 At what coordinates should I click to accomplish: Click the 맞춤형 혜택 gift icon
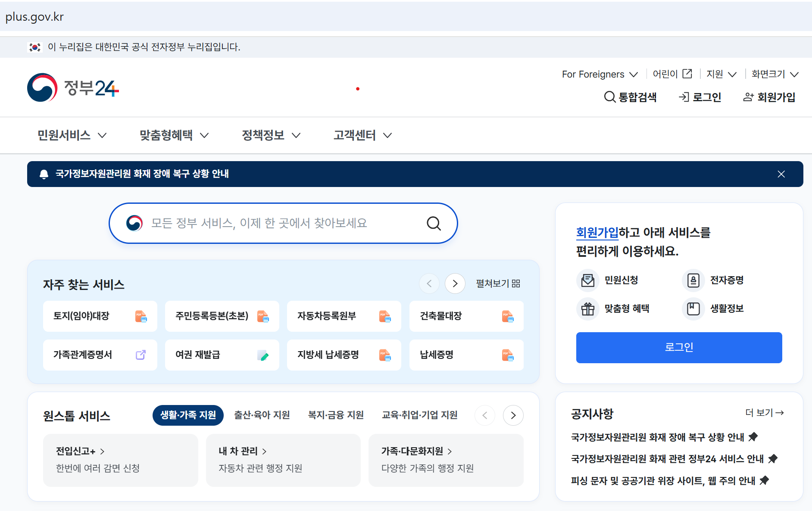tap(587, 309)
